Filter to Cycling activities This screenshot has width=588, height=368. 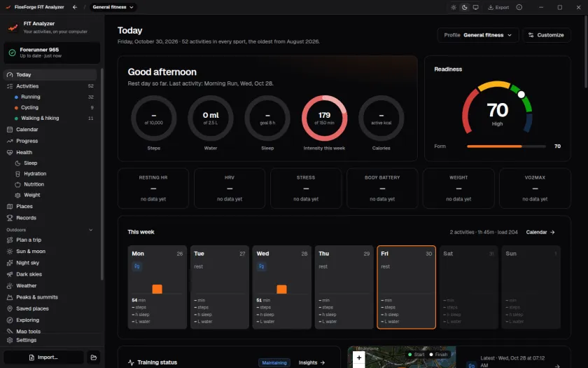[54, 107]
